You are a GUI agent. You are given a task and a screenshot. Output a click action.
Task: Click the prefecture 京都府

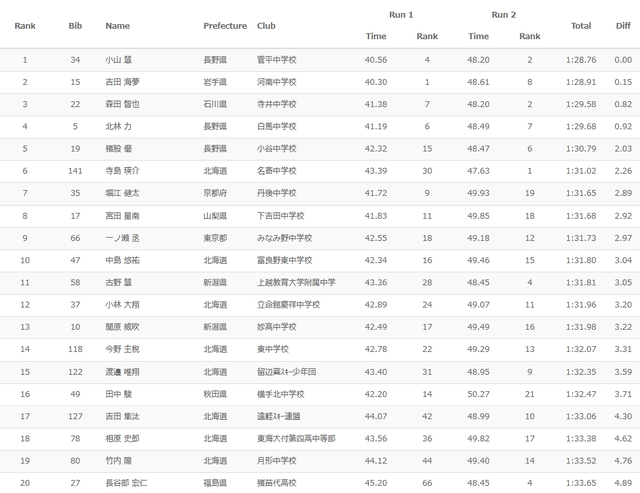(215, 193)
